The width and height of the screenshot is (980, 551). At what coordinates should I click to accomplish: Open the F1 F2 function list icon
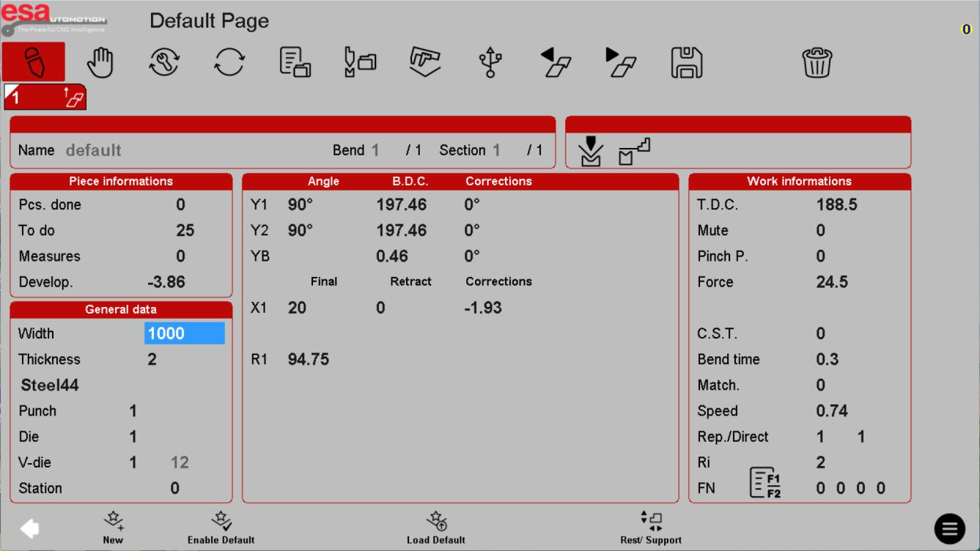pos(765,483)
